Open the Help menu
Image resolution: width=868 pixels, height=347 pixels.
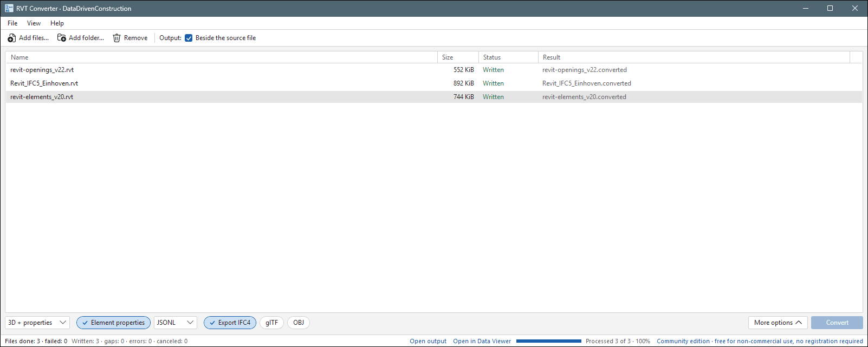[57, 23]
